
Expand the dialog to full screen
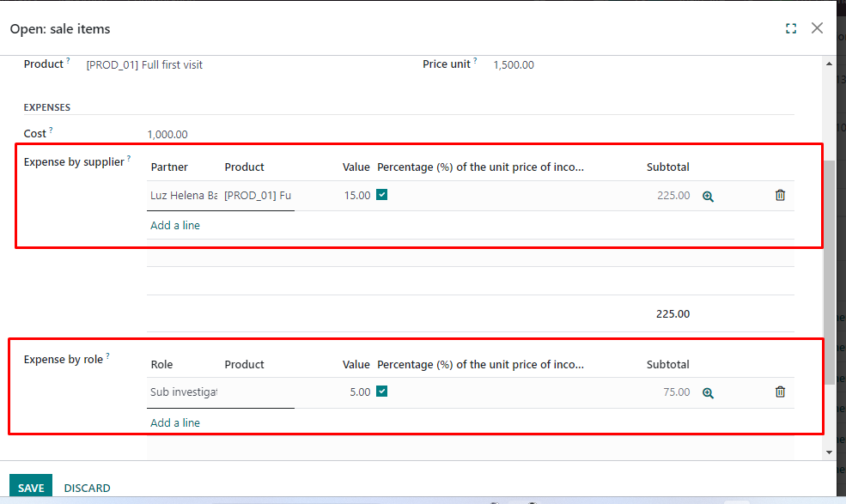pyautogui.click(x=791, y=28)
